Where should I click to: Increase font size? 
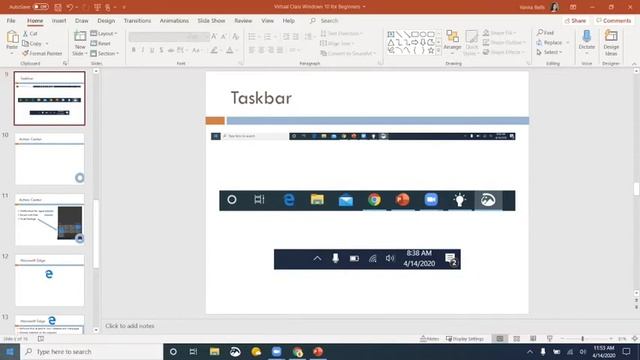(214, 37)
